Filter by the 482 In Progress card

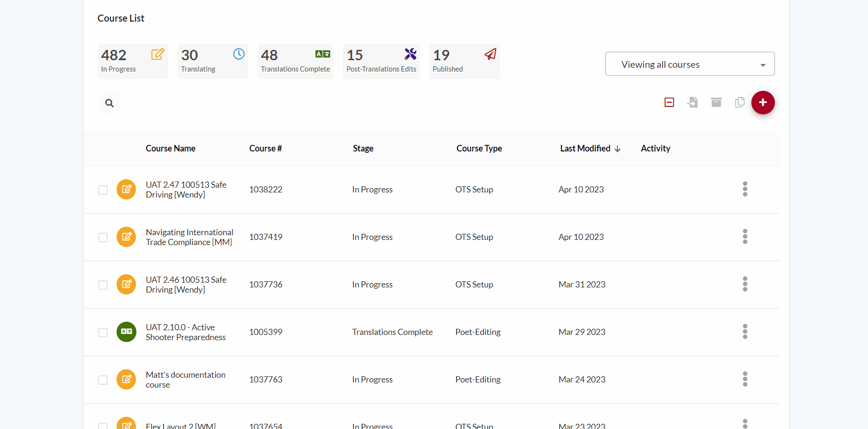click(x=133, y=61)
